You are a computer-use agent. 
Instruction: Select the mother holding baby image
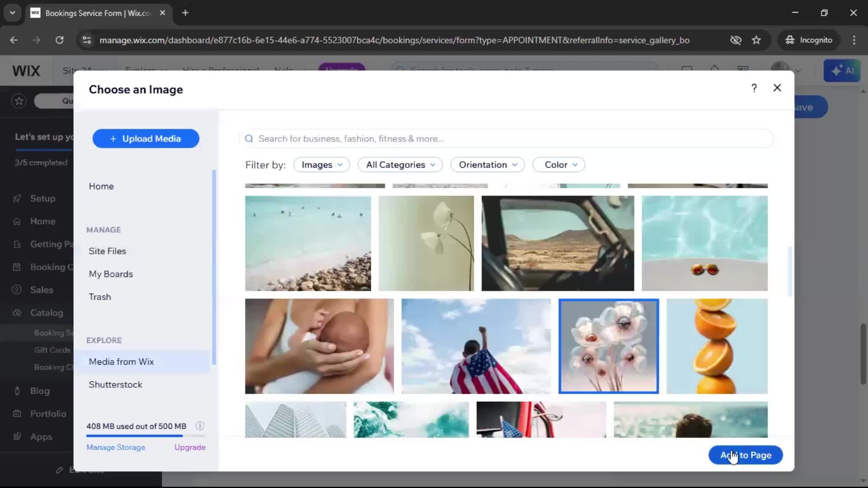coord(319,346)
